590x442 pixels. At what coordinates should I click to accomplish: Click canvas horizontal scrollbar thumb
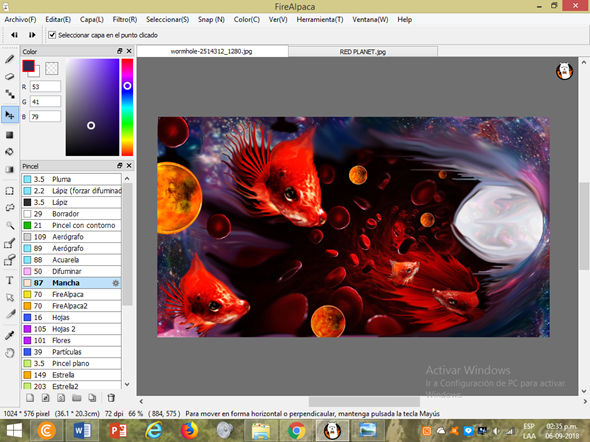(x=364, y=401)
